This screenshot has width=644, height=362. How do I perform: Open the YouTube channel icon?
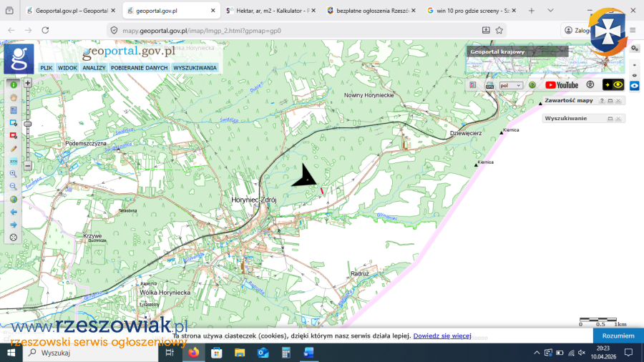click(562, 84)
